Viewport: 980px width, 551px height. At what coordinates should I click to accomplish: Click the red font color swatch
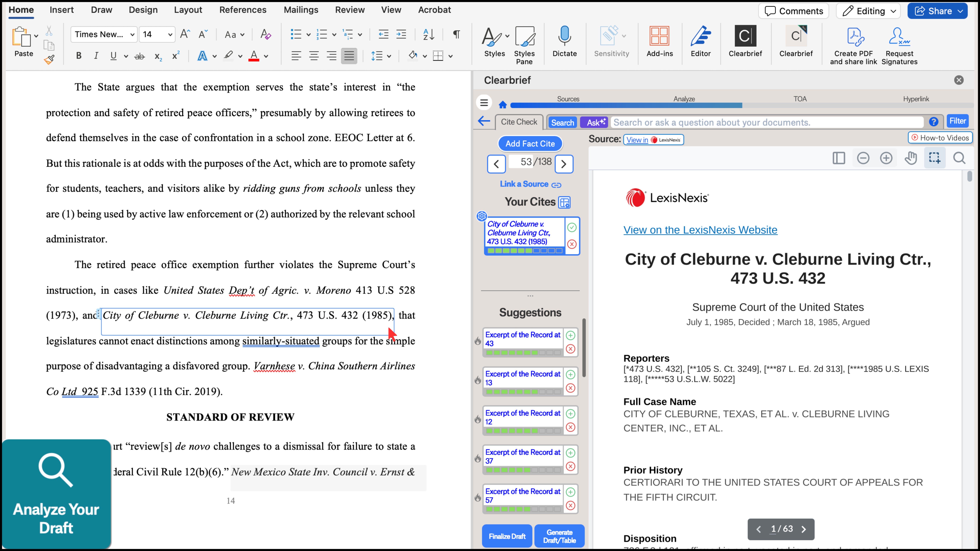pos(254,56)
